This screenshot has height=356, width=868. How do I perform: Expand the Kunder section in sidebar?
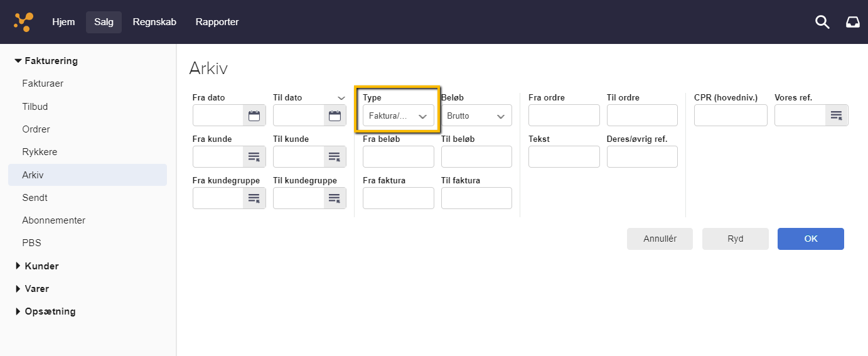pos(41,266)
